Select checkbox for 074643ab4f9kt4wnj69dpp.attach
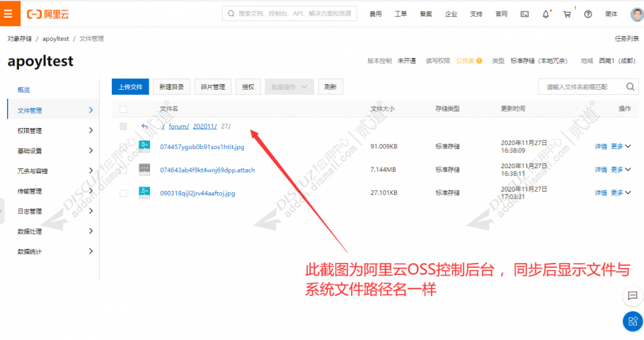Viewport: 644px width, 340px height. 123,170
